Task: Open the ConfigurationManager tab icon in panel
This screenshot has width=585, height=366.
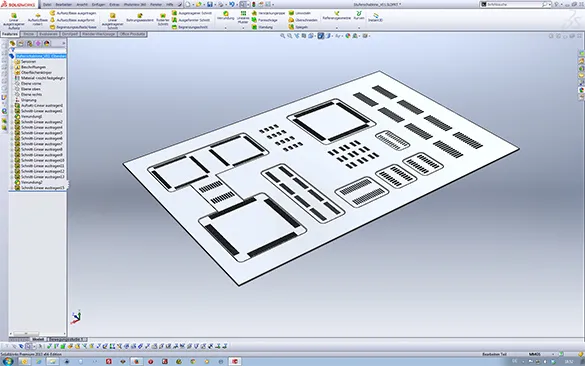Action: coord(29,44)
